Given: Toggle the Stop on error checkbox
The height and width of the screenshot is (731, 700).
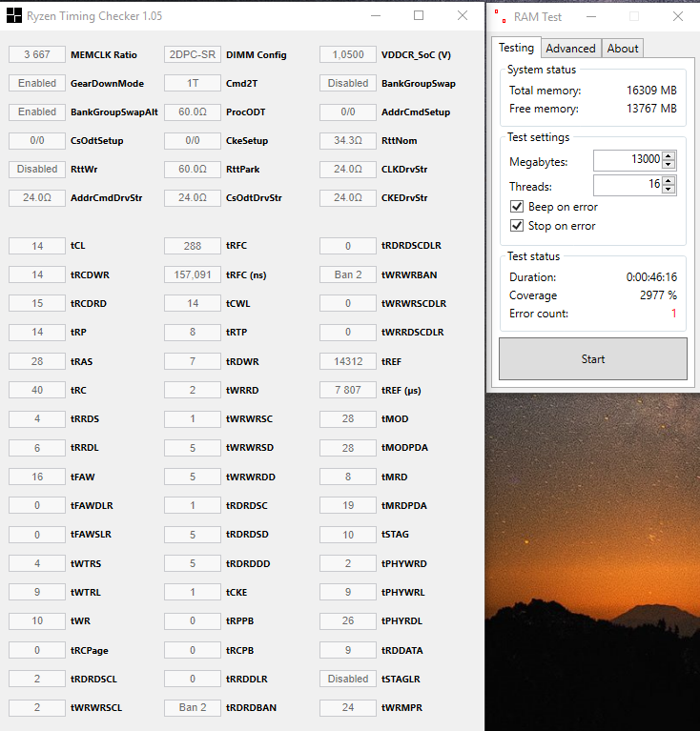Looking at the screenshot, I should [517, 226].
